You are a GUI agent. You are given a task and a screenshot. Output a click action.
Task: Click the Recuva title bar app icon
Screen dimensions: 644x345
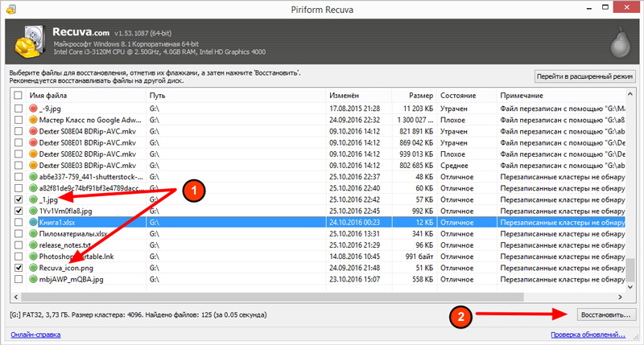pos(11,8)
